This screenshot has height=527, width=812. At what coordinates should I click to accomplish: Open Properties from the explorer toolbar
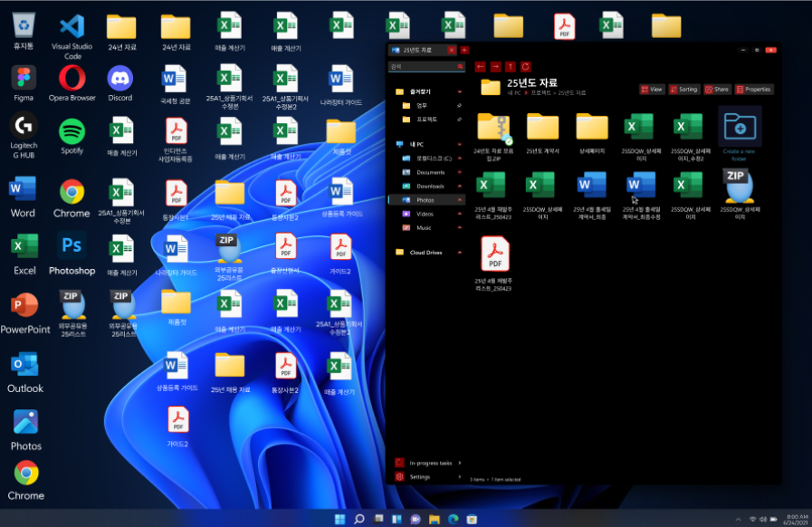(754, 90)
